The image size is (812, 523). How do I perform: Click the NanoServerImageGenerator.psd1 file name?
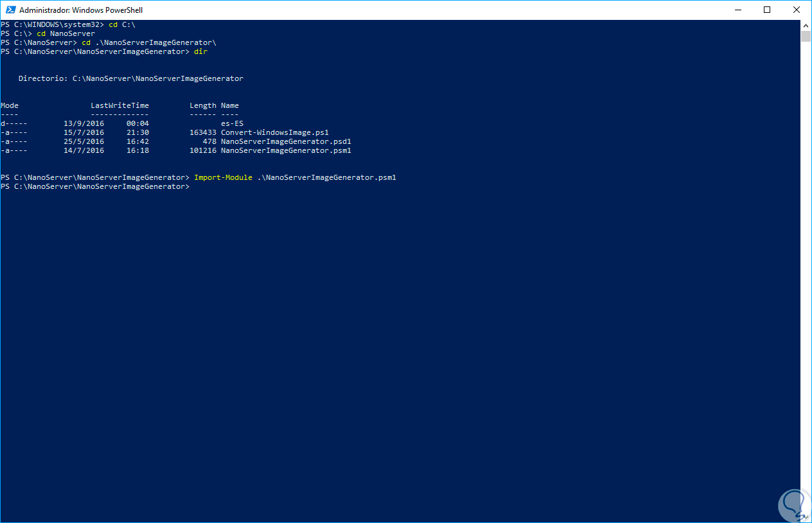pos(286,141)
